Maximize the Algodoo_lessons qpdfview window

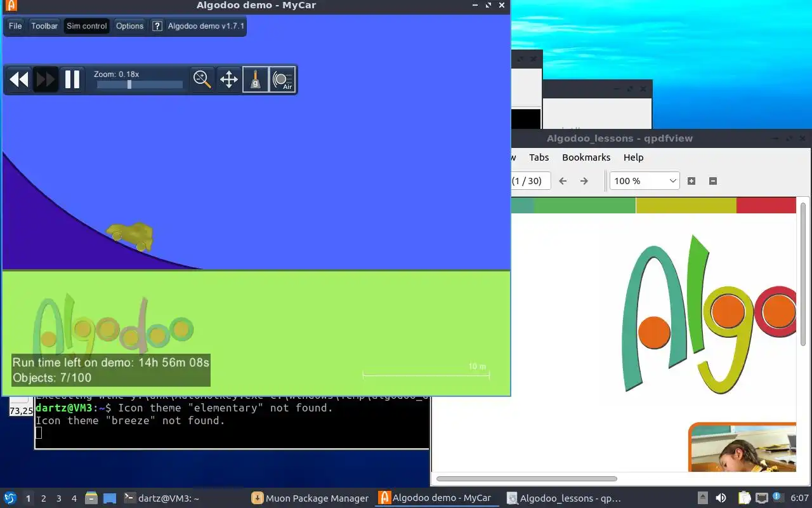pos(789,138)
